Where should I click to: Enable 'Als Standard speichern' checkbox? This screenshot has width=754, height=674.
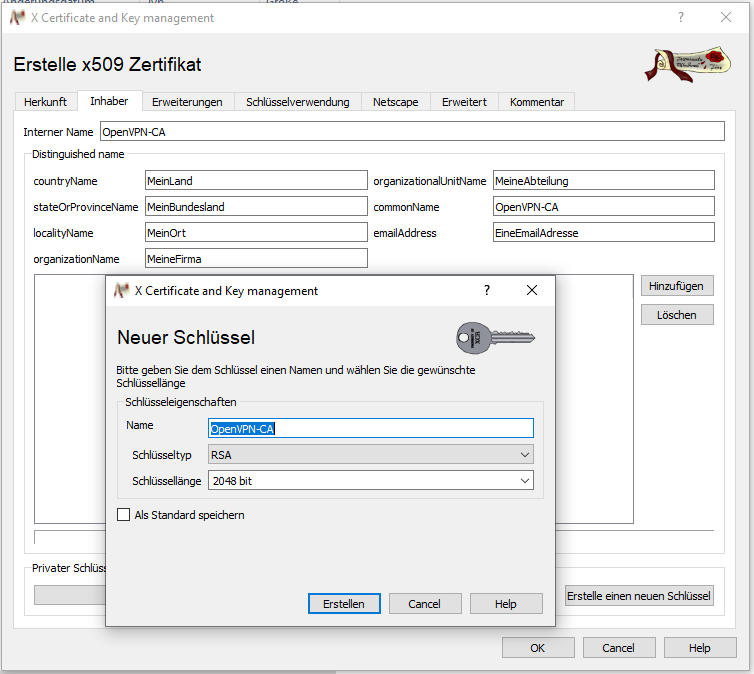point(124,515)
